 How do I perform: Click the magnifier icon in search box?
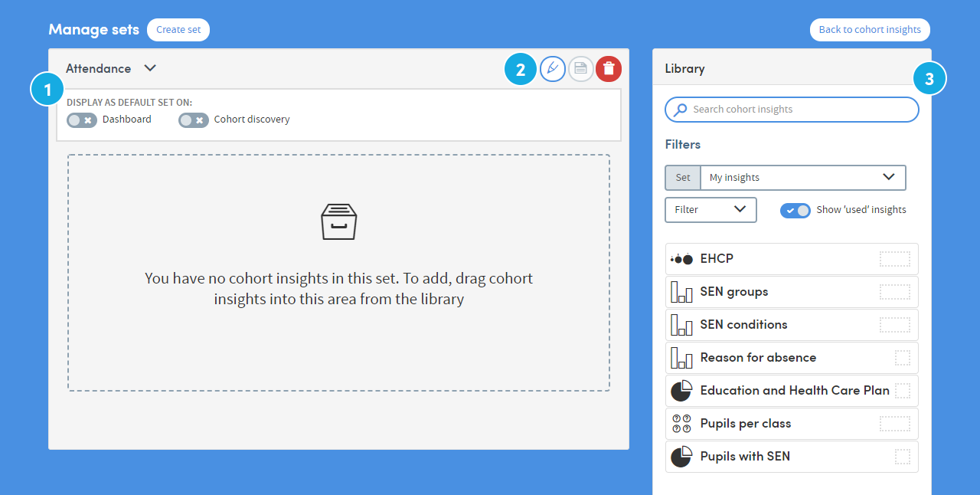pyautogui.click(x=680, y=110)
